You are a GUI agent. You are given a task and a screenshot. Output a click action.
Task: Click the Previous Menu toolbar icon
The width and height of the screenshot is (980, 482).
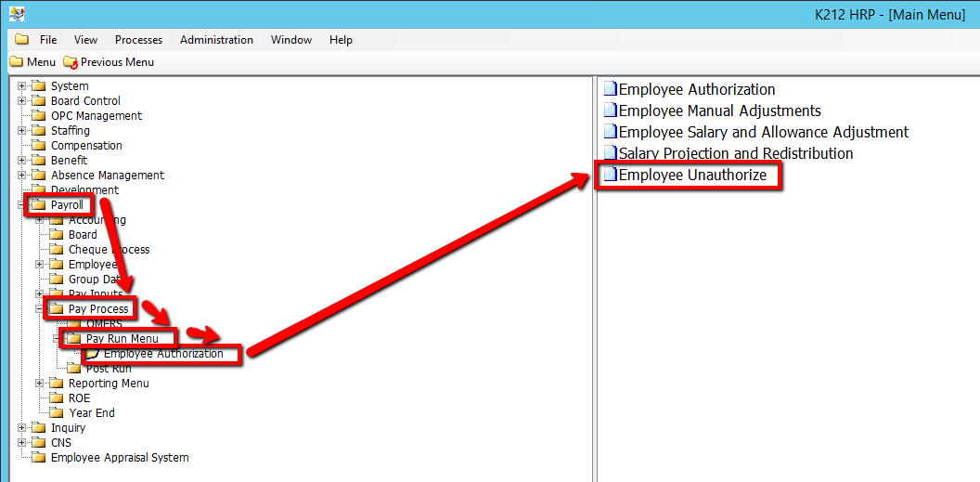pyautogui.click(x=71, y=62)
